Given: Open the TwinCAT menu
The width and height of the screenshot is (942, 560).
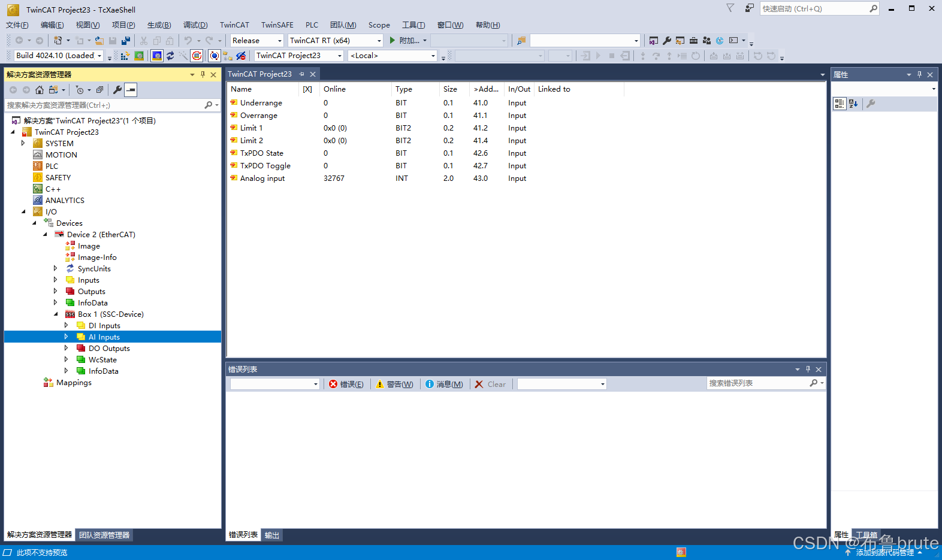Looking at the screenshot, I should [x=234, y=25].
